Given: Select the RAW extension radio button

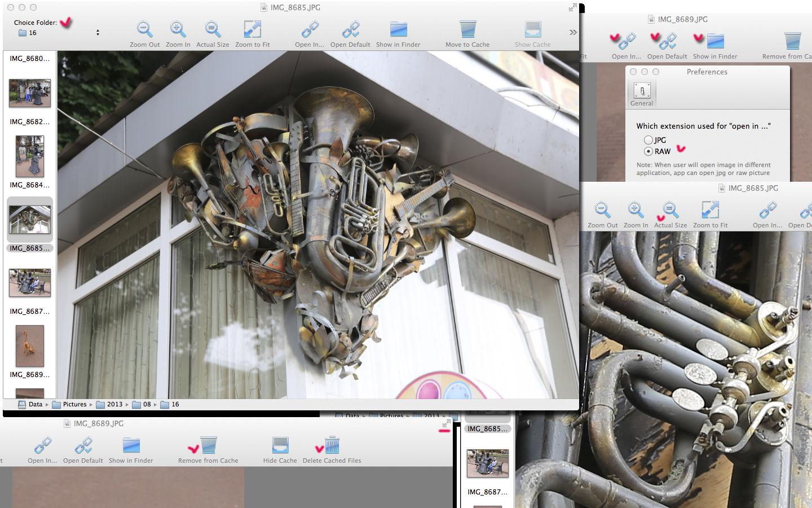Looking at the screenshot, I should (x=648, y=151).
